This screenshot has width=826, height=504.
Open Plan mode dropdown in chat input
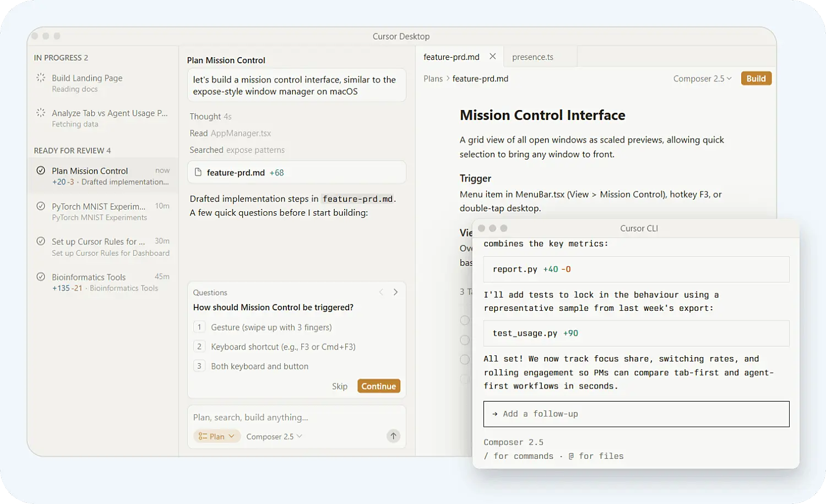pyautogui.click(x=217, y=436)
